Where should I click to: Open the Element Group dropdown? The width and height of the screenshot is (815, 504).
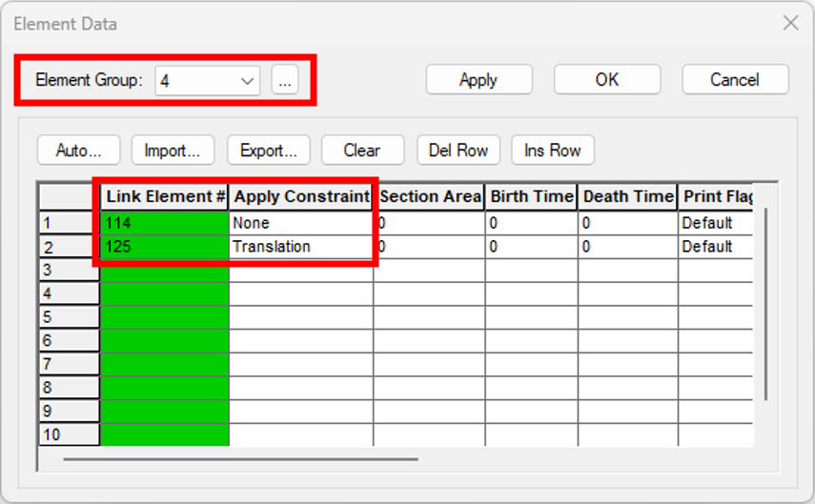pos(208,81)
